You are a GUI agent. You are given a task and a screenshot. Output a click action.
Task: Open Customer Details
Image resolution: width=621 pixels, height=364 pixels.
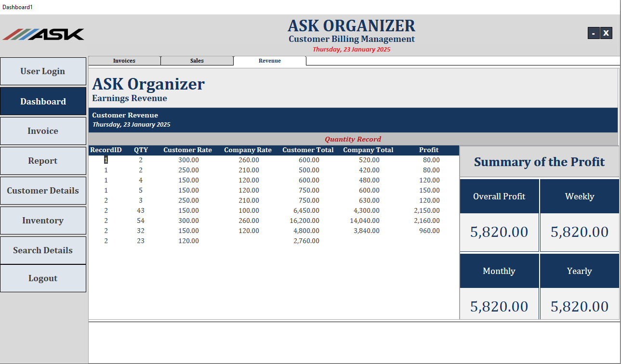(43, 191)
